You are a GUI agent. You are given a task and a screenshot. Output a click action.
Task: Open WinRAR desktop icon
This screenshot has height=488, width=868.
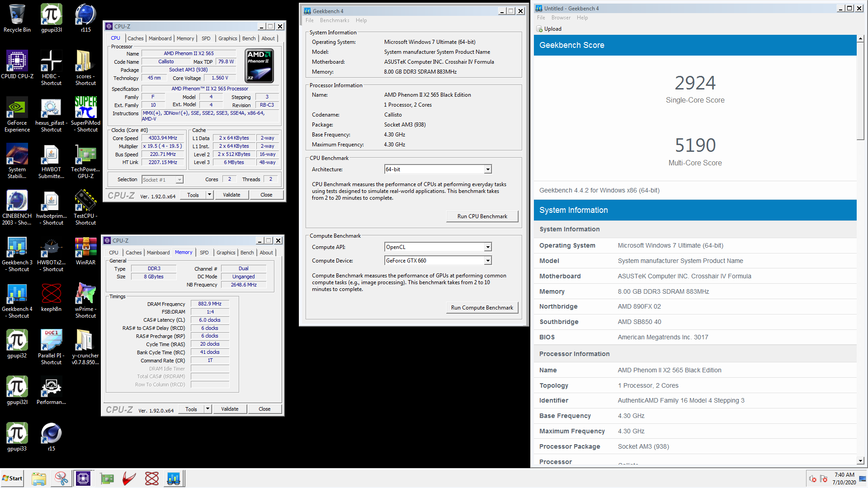pos(86,251)
